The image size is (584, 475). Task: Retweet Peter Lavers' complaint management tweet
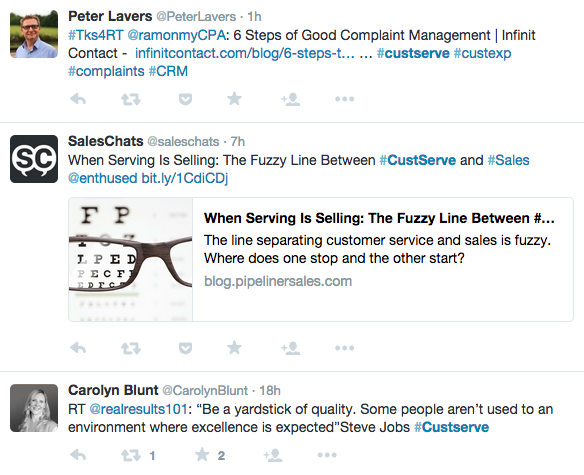(131, 99)
